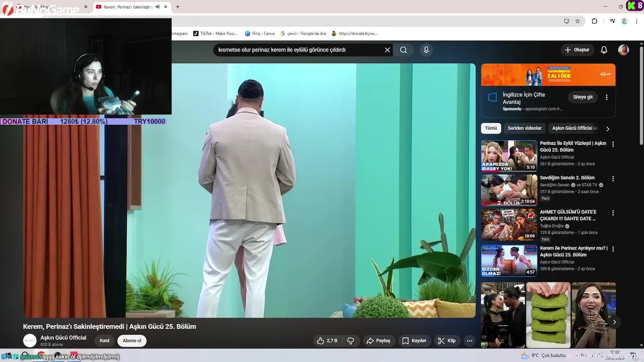
Task: Click the Klip clip button
Action: [447, 340]
